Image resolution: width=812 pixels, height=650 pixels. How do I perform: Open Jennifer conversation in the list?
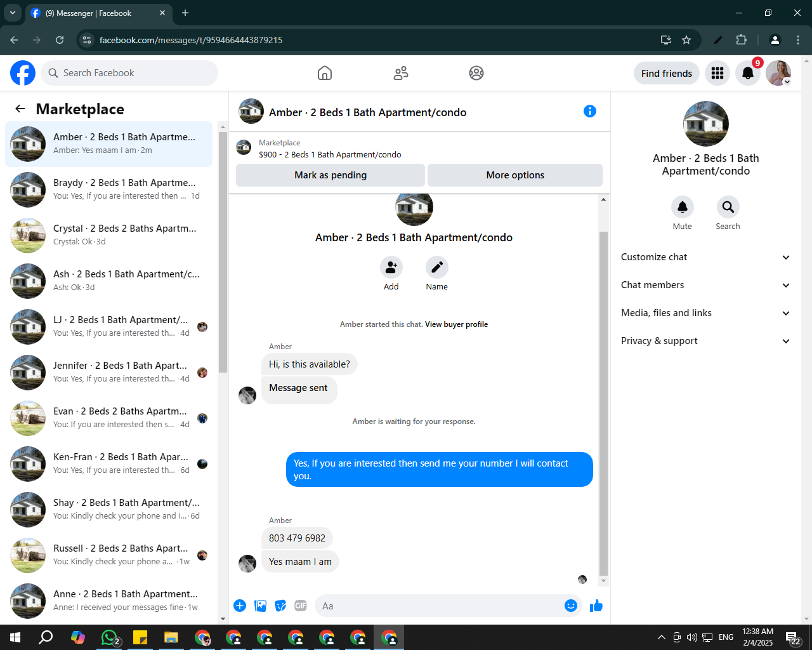point(108,373)
